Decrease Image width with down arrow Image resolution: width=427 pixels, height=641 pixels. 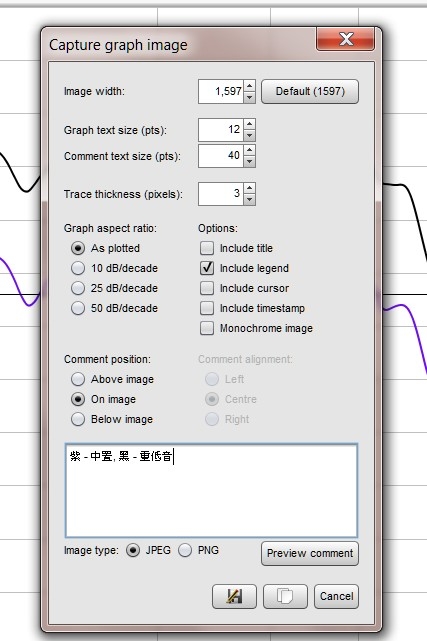249,97
